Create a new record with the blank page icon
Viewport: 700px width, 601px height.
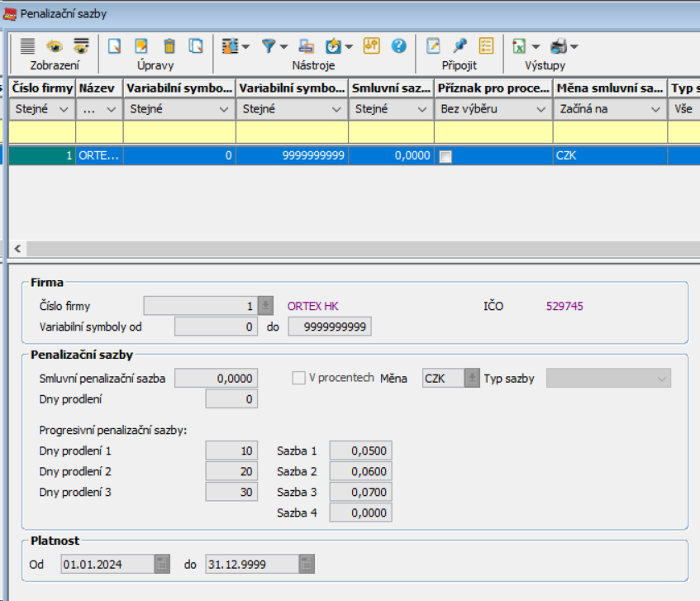coord(115,46)
